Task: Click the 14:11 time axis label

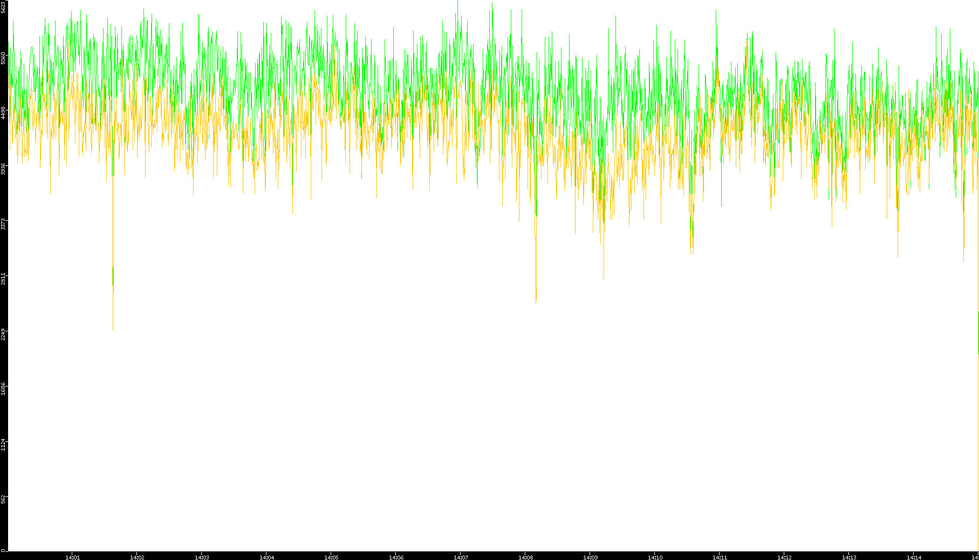Action: pos(720,557)
